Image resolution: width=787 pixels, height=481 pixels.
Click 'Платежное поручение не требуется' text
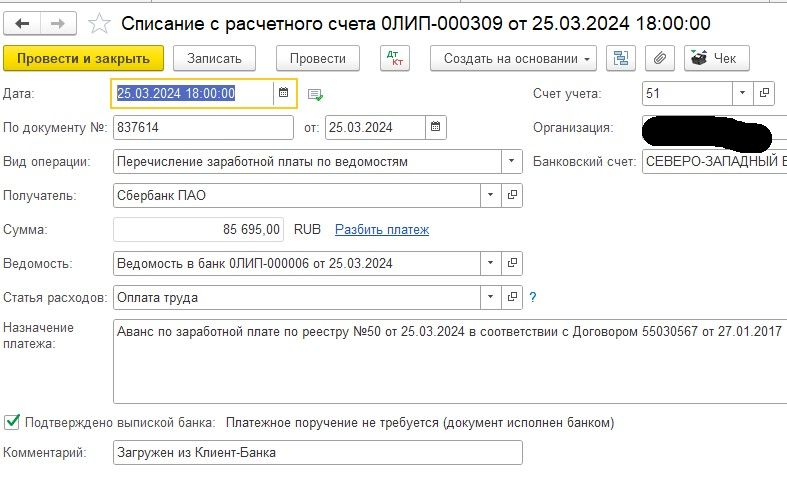[x=420, y=423]
